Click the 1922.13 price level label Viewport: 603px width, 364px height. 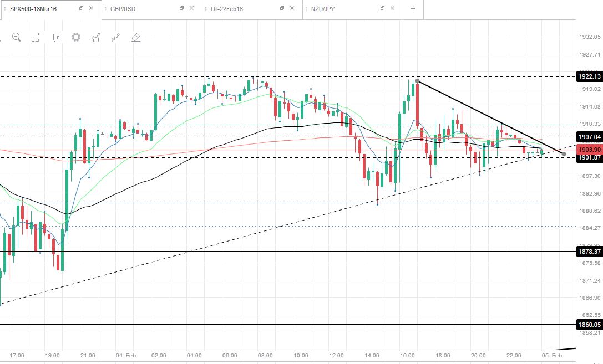(590, 76)
